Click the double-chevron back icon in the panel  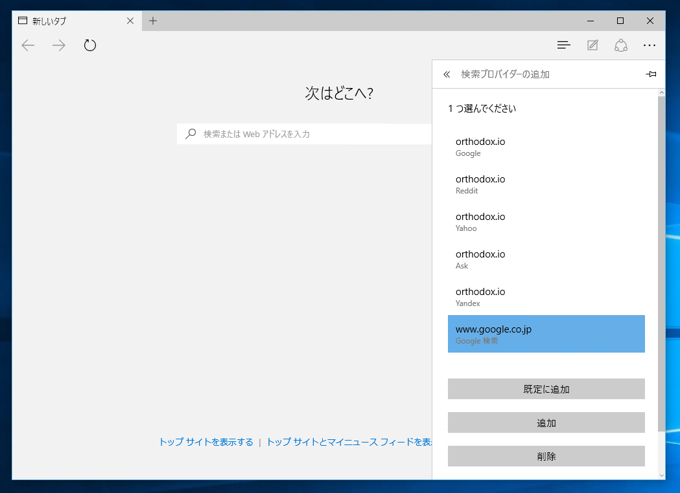tap(447, 74)
